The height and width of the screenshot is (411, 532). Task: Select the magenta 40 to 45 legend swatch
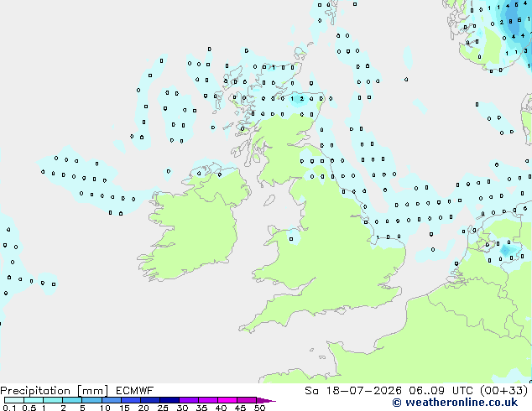coord(227,400)
